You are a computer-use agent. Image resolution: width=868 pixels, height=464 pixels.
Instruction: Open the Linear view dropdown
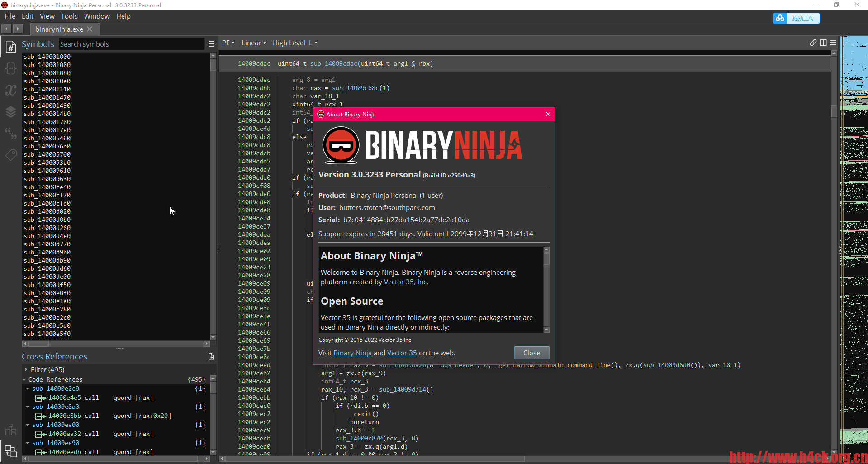[253, 43]
